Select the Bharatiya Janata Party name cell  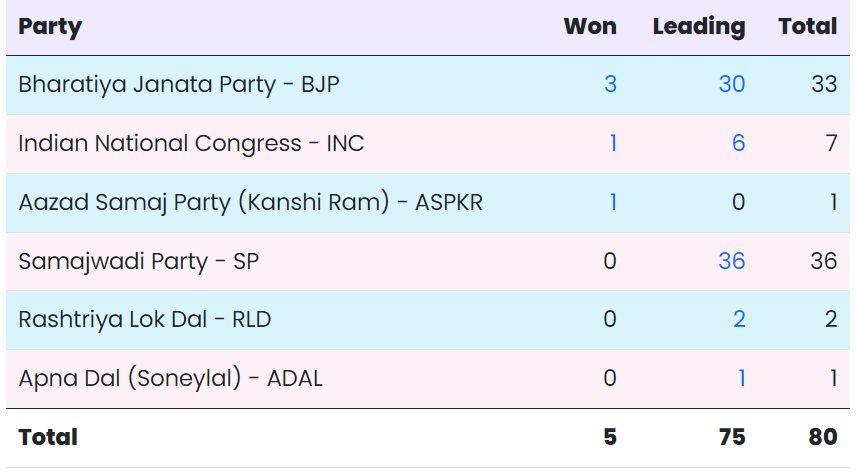click(179, 85)
